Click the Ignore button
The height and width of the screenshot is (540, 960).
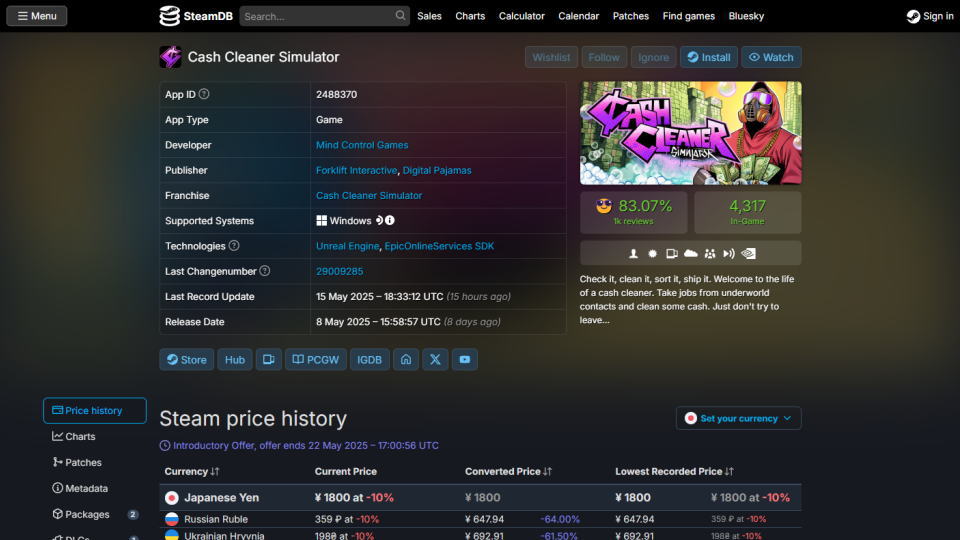pos(653,57)
